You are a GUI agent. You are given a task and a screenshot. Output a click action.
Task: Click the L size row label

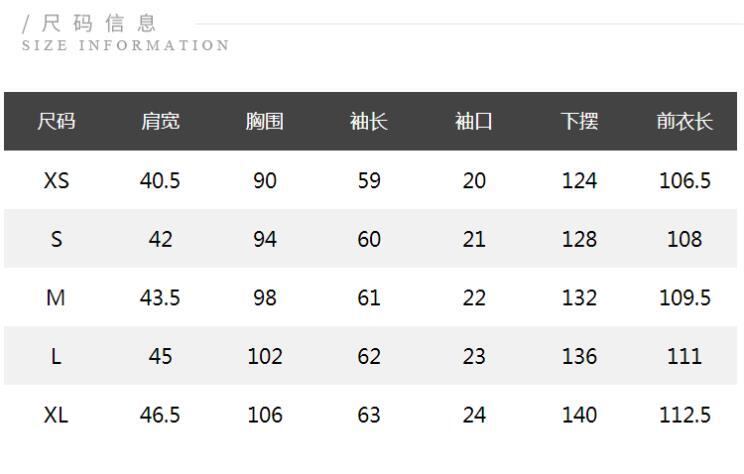pyautogui.click(x=56, y=356)
